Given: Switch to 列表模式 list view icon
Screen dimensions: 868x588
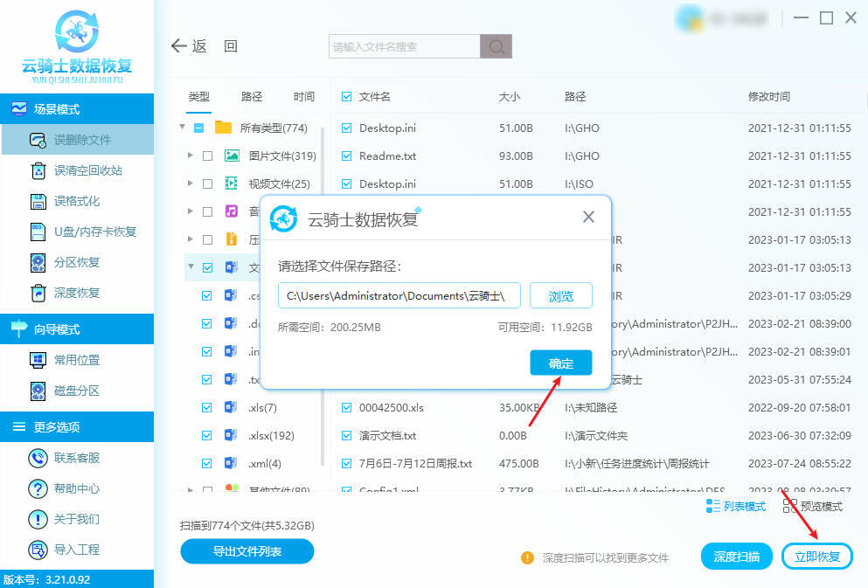Looking at the screenshot, I should (713, 506).
